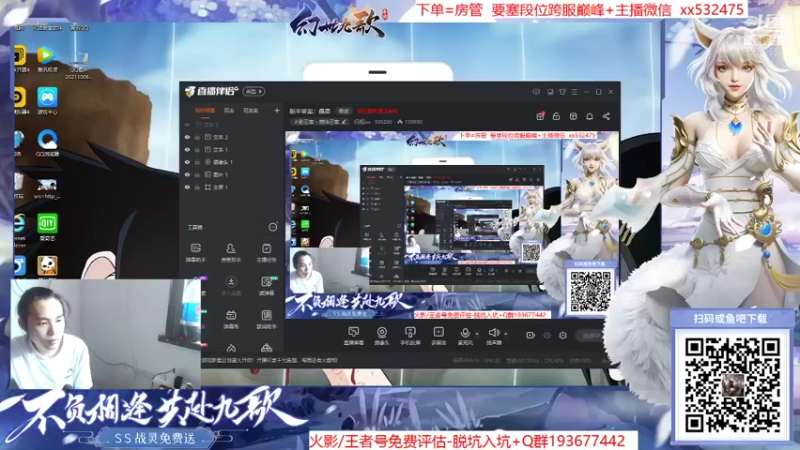Viewport: 800px width, 450px height.
Task: Select the 文本 2 layer row
Action: (231, 137)
